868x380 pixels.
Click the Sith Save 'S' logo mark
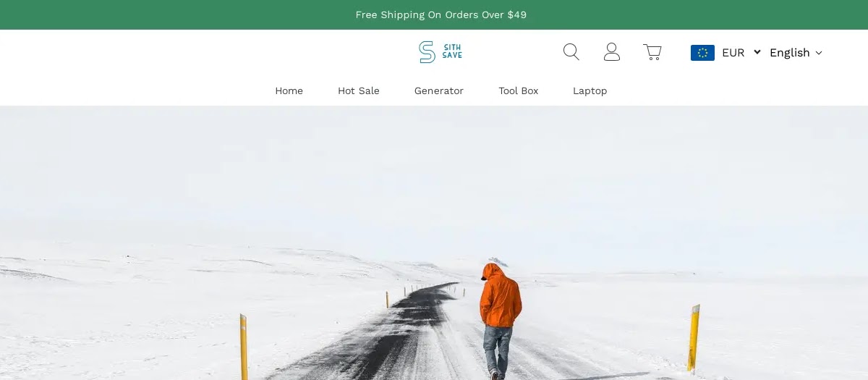[x=427, y=52]
